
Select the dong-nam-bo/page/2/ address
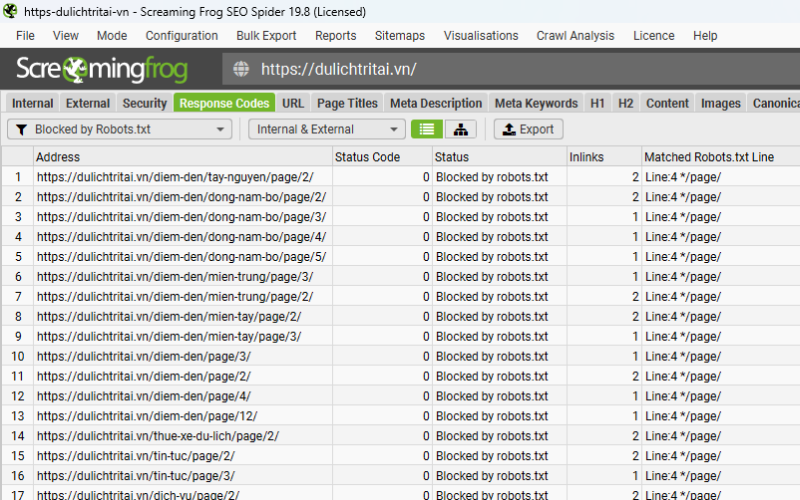pos(181,197)
